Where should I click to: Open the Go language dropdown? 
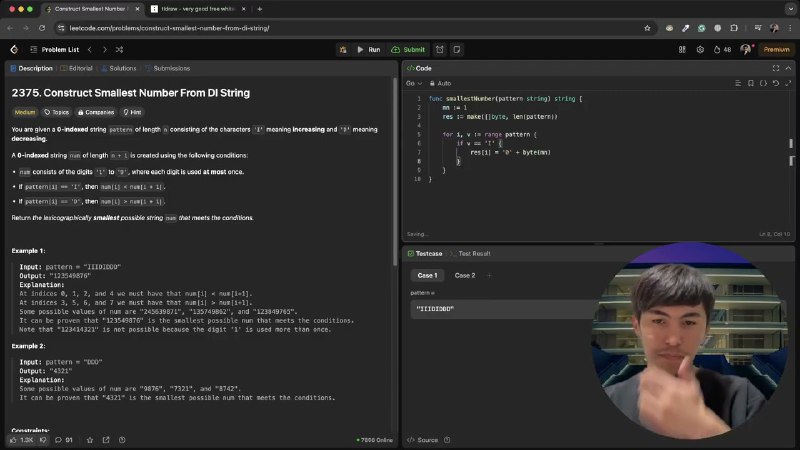click(x=414, y=83)
